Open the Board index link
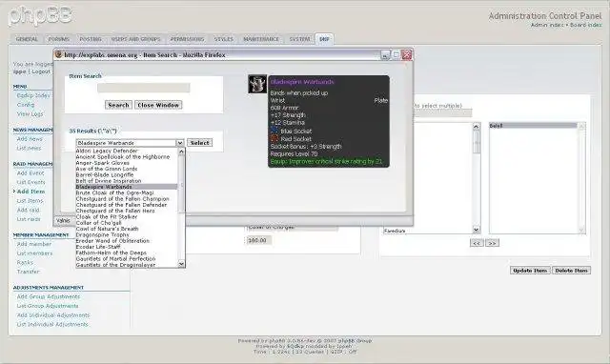610x364 pixels. point(585,25)
